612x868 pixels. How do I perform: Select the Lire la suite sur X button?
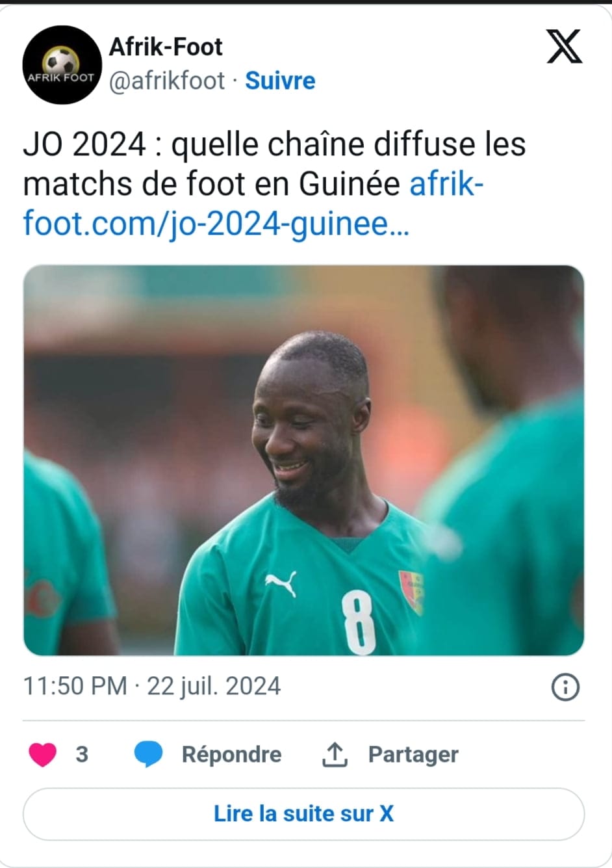click(304, 813)
